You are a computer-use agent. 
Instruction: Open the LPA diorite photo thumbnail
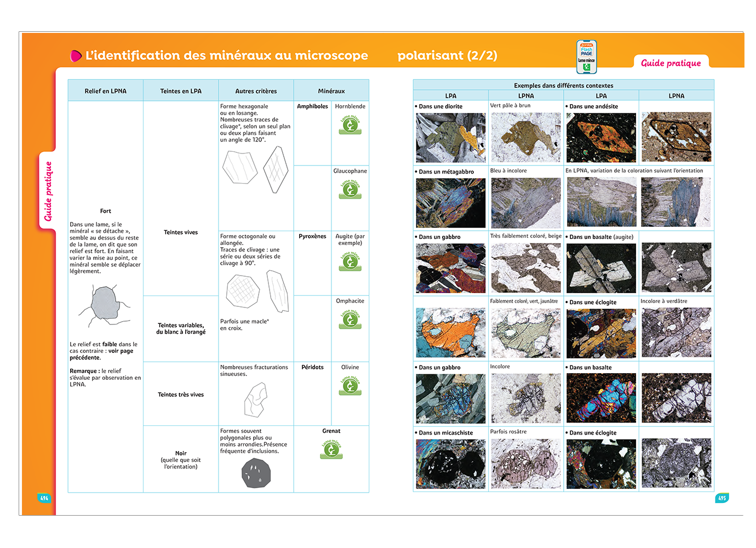point(450,138)
